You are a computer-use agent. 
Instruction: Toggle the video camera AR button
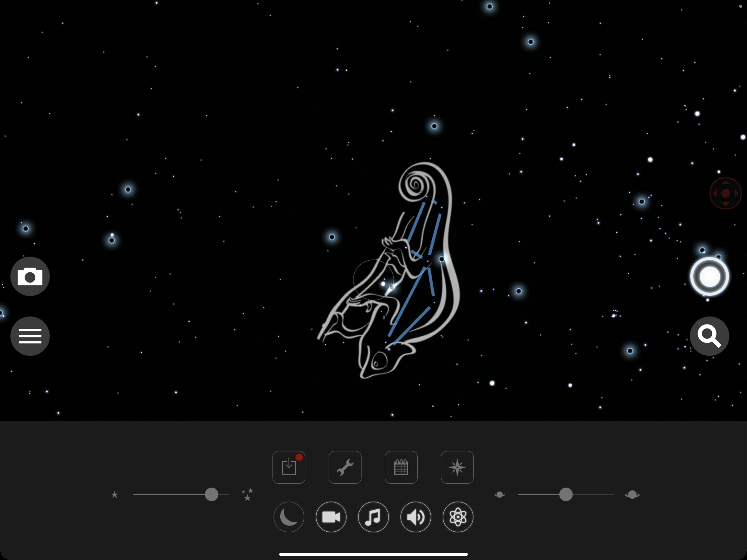[x=331, y=517]
